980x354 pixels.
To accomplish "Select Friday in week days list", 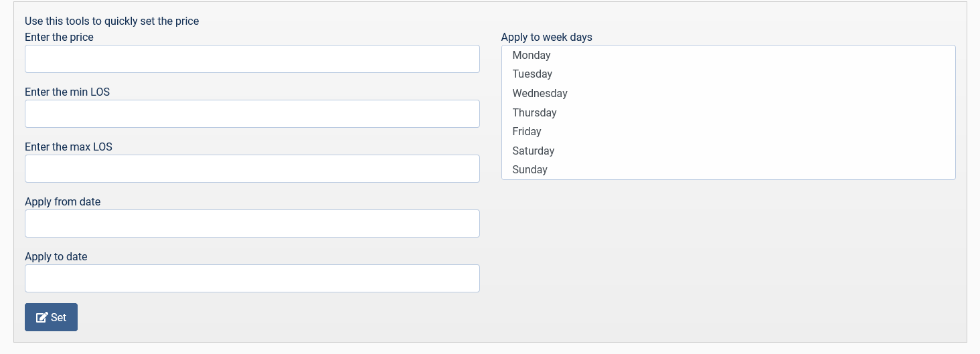I will (527, 132).
